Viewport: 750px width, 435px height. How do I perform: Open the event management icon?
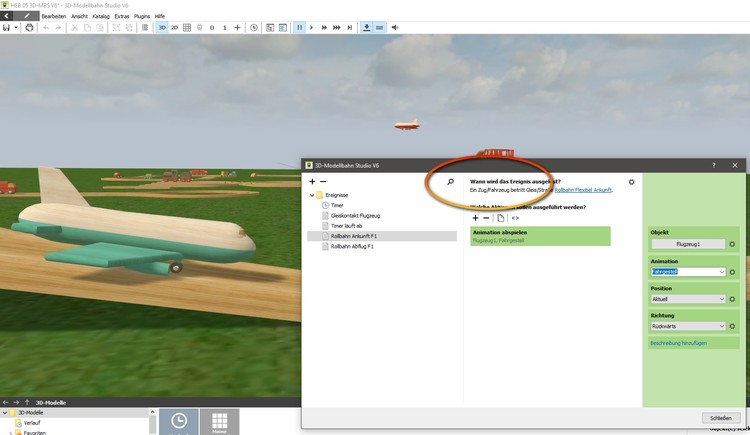coord(270,28)
